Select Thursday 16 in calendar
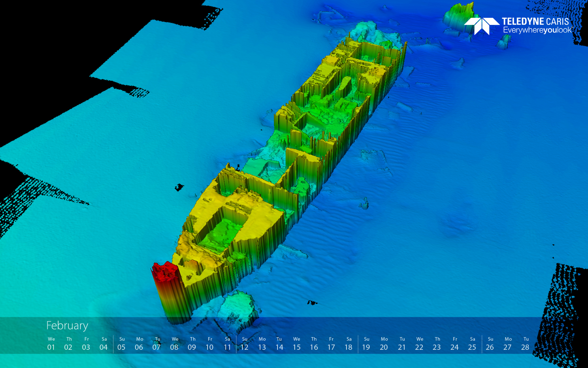The image size is (588, 368). click(314, 344)
